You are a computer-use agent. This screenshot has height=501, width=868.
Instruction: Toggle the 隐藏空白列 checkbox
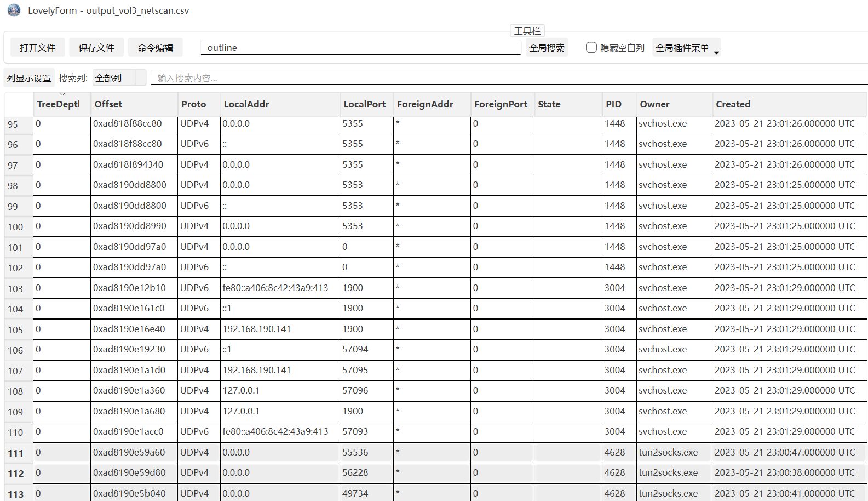591,48
